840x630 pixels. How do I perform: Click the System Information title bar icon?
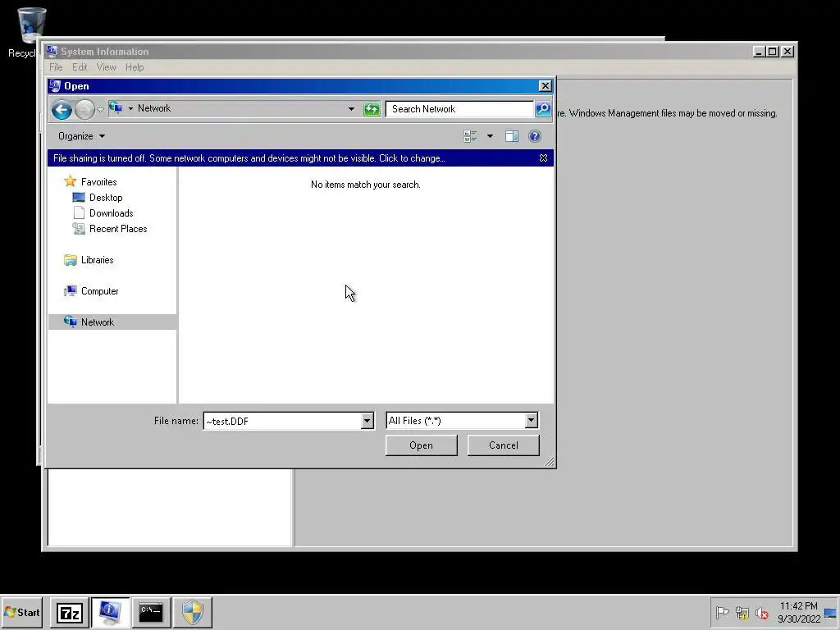tap(52, 52)
